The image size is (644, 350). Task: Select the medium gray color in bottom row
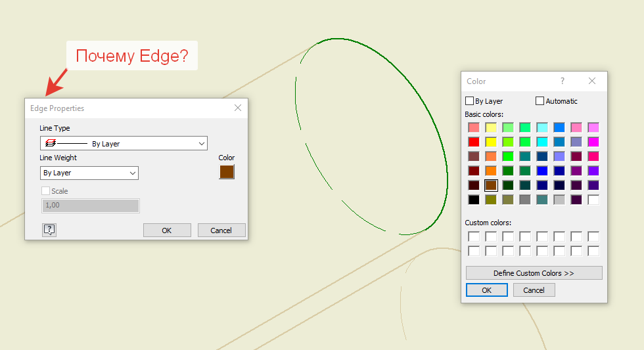click(x=525, y=200)
